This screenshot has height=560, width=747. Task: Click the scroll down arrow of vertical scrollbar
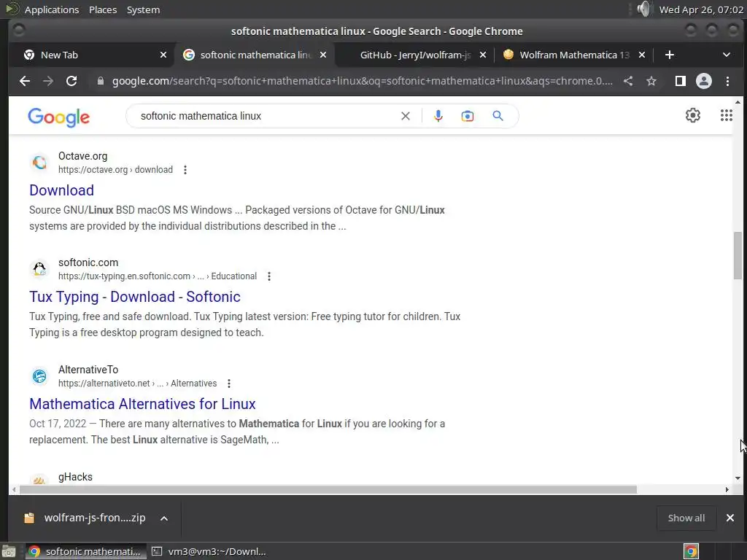coord(738,478)
